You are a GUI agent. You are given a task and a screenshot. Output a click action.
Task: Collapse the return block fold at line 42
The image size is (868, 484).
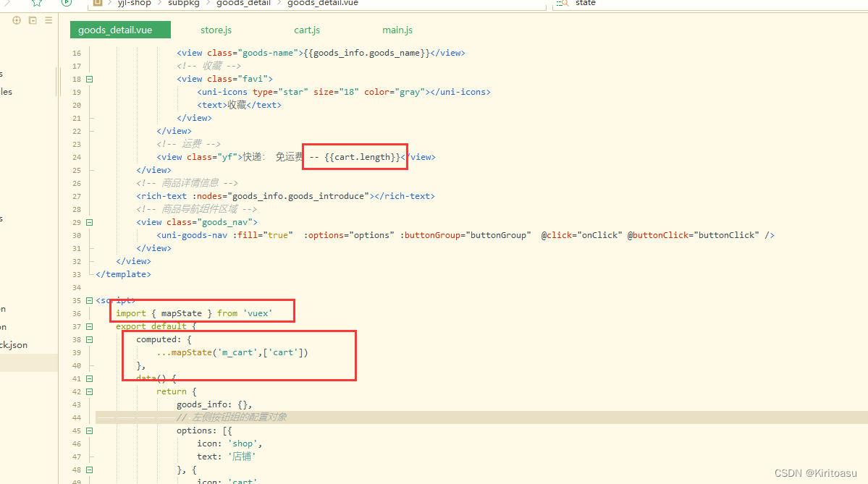(89, 391)
